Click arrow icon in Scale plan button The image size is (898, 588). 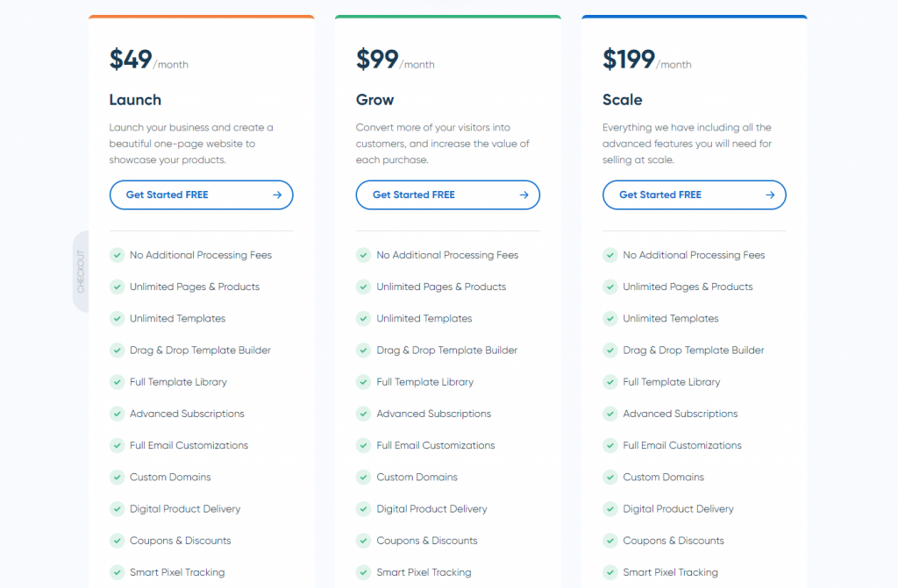pos(771,195)
